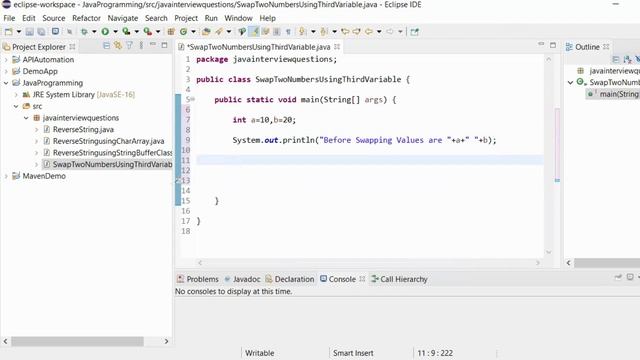Navigate Back with yellow arrow

coord(369,31)
